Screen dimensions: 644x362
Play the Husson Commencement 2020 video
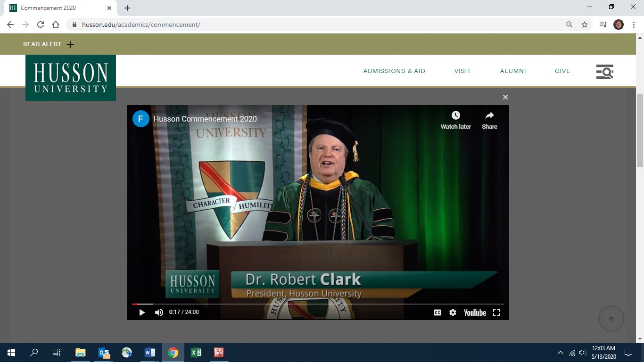pos(142,313)
